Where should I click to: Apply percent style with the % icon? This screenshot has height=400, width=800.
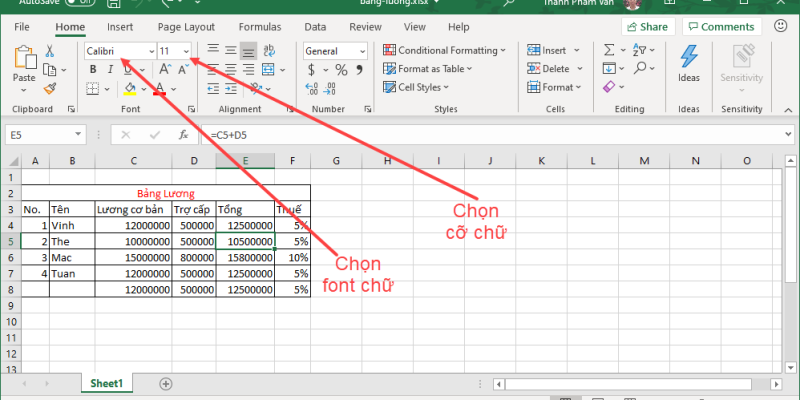[341, 69]
